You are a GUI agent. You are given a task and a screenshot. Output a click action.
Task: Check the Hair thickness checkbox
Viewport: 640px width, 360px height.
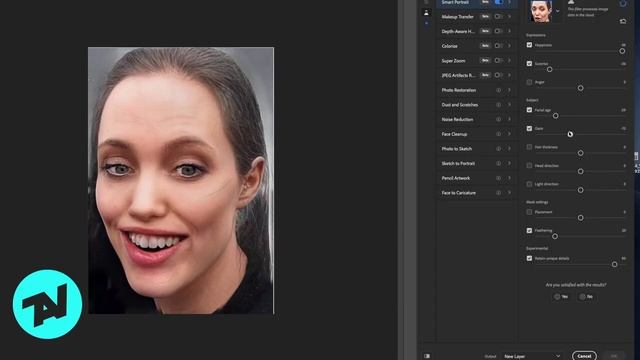[529, 147]
